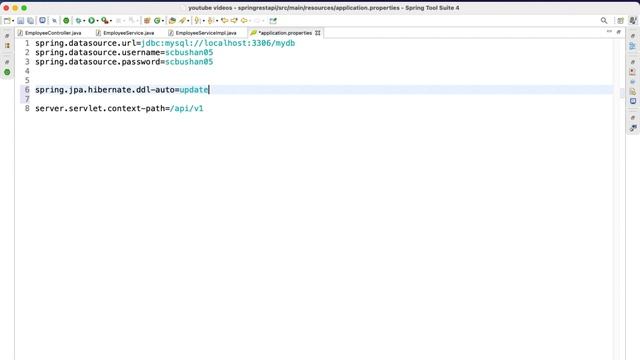The height and width of the screenshot is (360, 640).
Task: Switch to the EmployeeServiceImpl.java tab
Action: 202,33
